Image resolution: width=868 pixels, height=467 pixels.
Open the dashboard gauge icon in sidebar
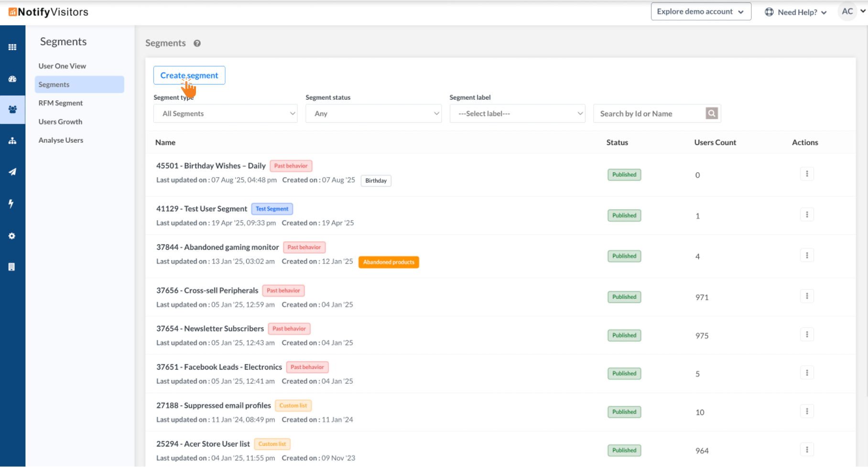[x=12, y=79]
